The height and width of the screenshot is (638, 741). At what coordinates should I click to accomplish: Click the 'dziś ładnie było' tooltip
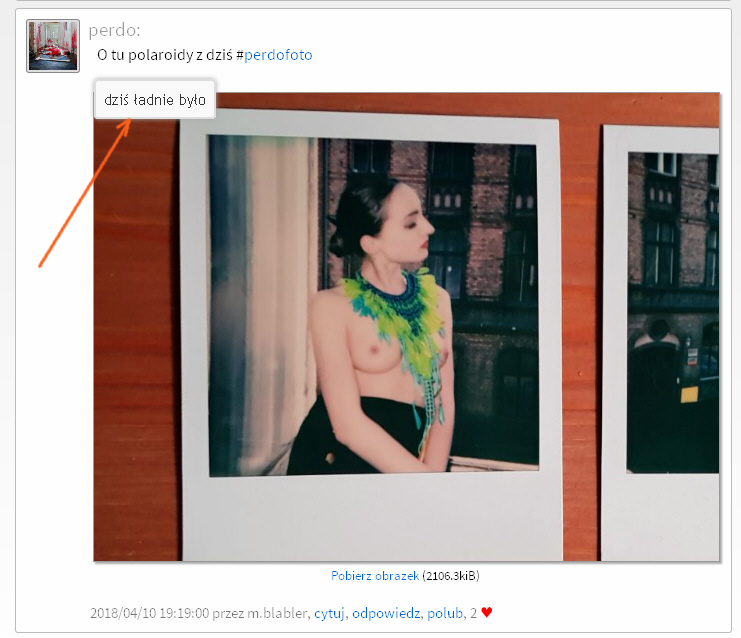155,99
